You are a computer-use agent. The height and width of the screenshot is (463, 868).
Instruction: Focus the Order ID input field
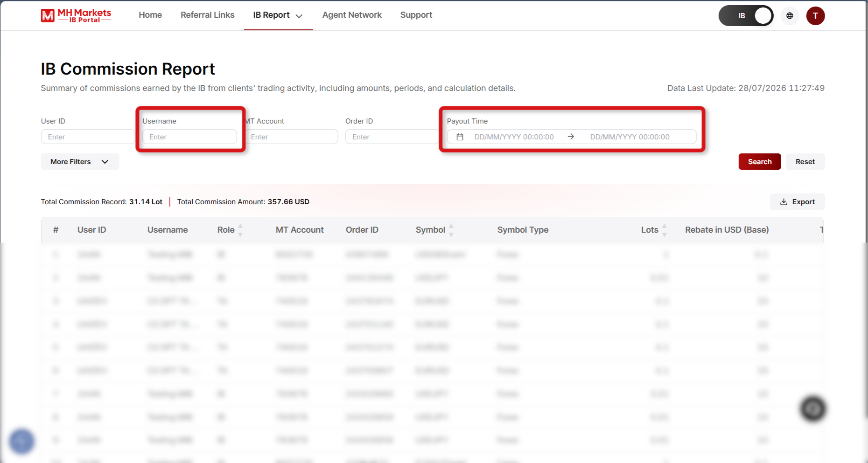click(x=392, y=137)
